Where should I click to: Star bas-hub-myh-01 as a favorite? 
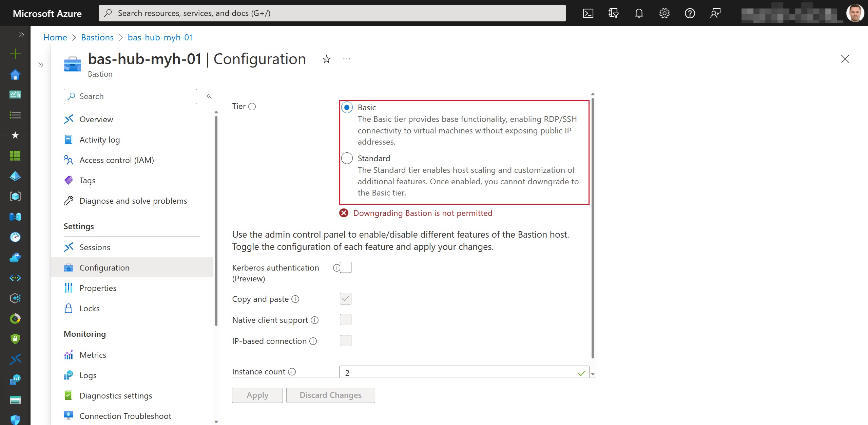pyautogui.click(x=326, y=59)
